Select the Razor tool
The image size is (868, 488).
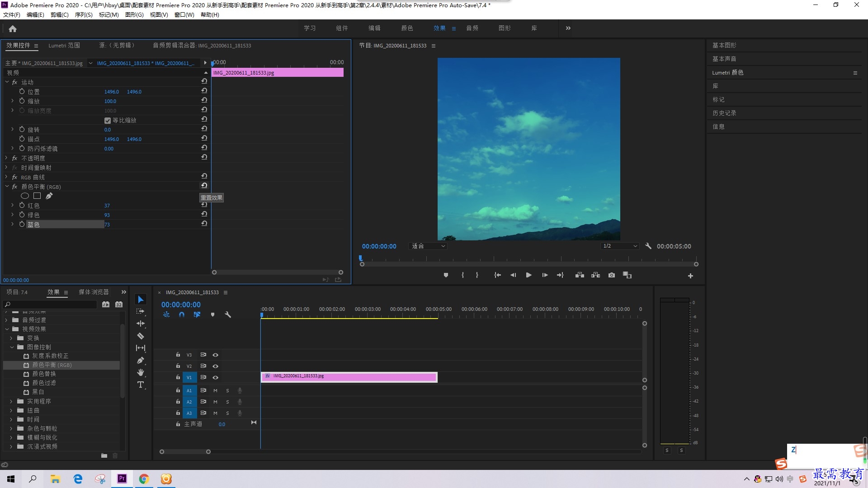pyautogui.click(x=141, y=336)
